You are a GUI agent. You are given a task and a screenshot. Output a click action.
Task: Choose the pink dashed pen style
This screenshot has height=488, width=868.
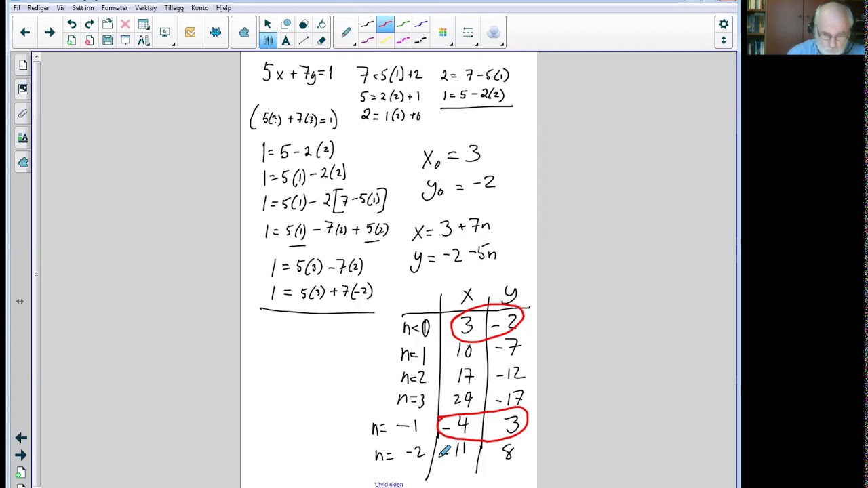coord(403,41)
